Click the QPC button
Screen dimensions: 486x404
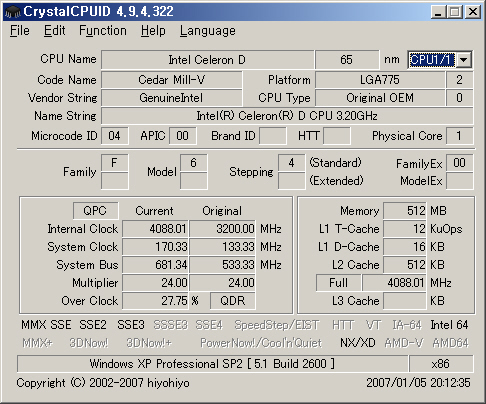[95, 211]
